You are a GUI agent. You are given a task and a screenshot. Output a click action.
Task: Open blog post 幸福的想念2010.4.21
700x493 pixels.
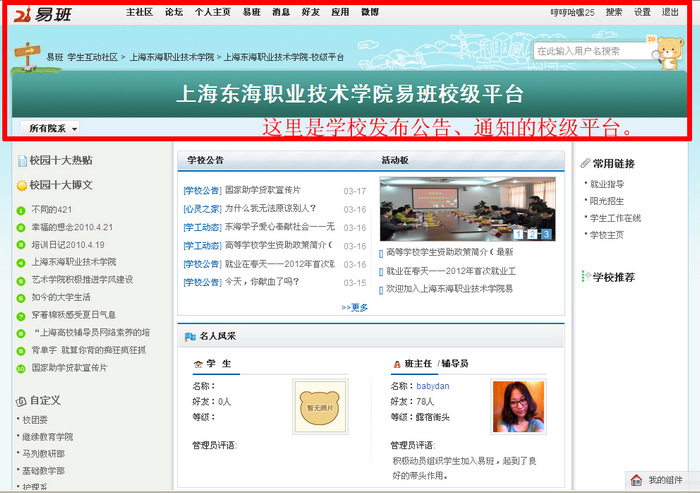[72, 227]
